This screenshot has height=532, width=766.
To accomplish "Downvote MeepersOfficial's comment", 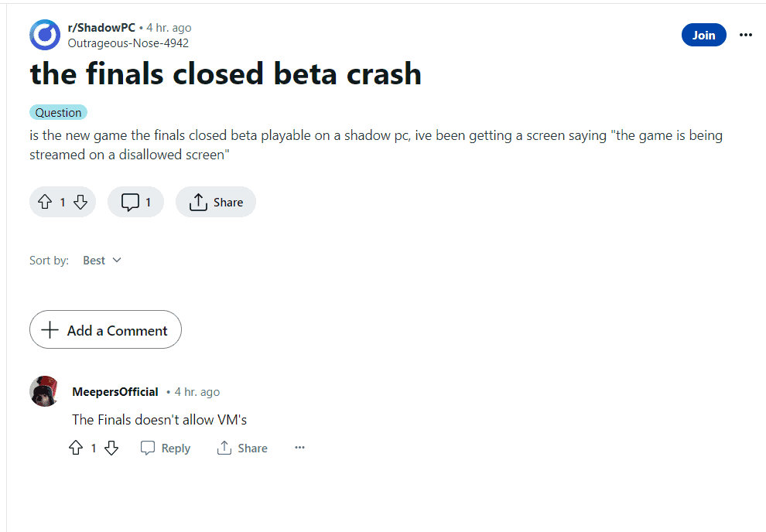I will point(111,448).
